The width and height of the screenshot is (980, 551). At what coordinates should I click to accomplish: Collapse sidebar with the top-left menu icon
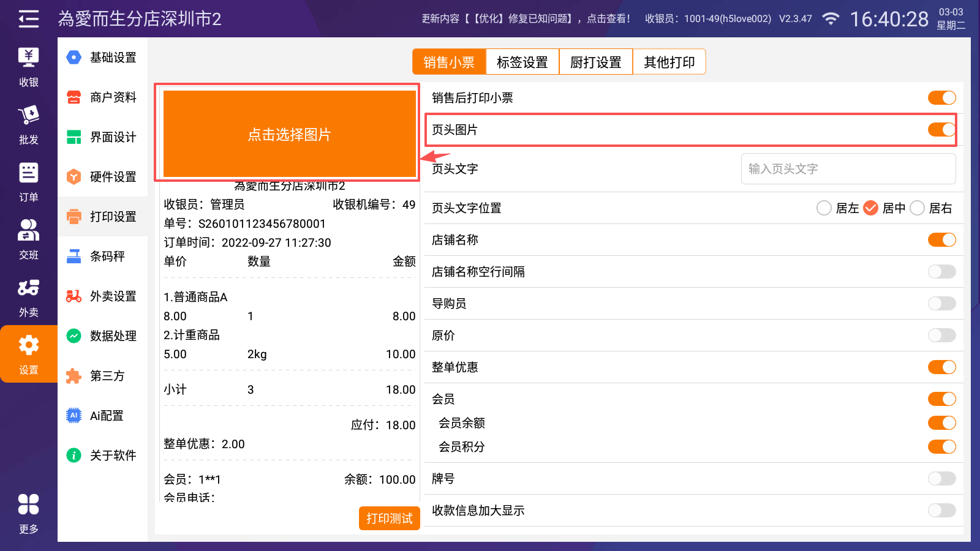tap(28, 19)
